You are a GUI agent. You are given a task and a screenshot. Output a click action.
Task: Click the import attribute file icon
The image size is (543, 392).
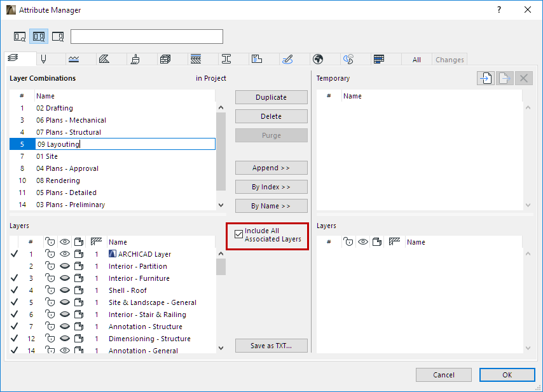pyautogui.click(x=486, y=78)
